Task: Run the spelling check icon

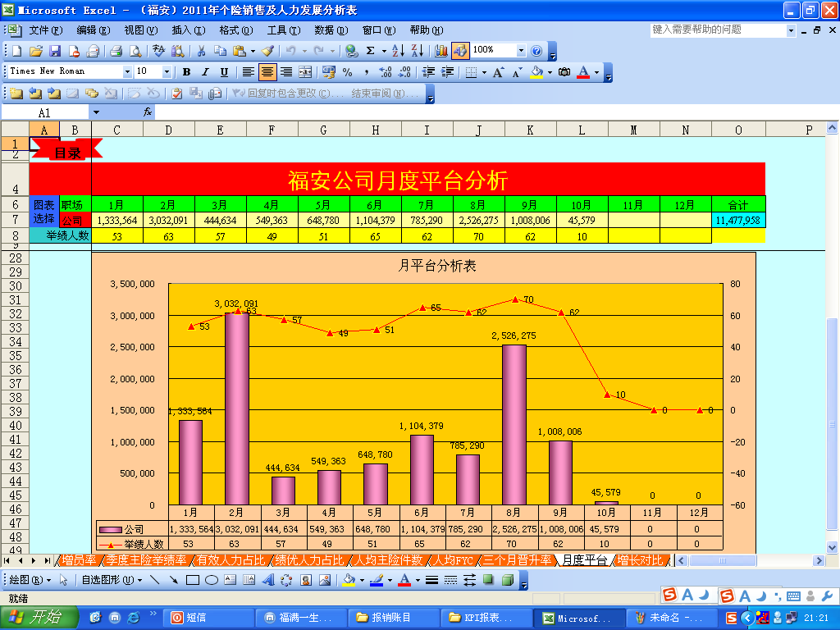Action: (158, 51)
